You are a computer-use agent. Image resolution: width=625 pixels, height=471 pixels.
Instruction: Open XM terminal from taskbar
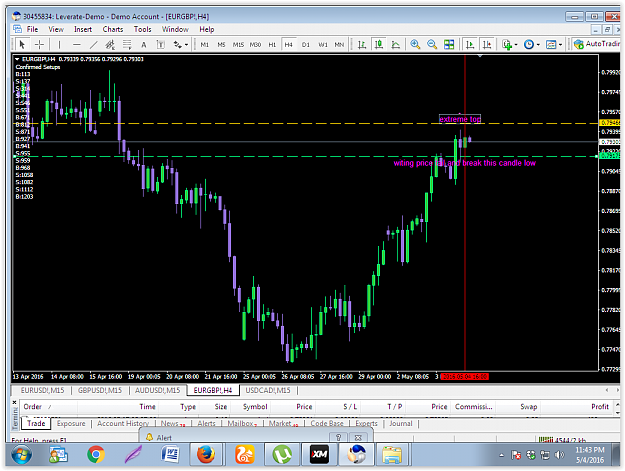click(x=319, y=454)
